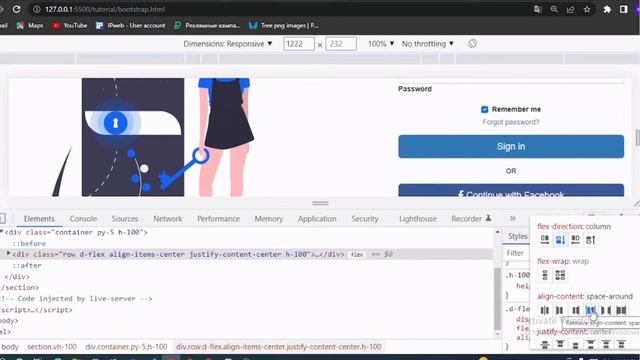The height and width of the screenshot is (360, 640).
Task: Open the Extensions puzzle icon
Action: tap(607, 9)
